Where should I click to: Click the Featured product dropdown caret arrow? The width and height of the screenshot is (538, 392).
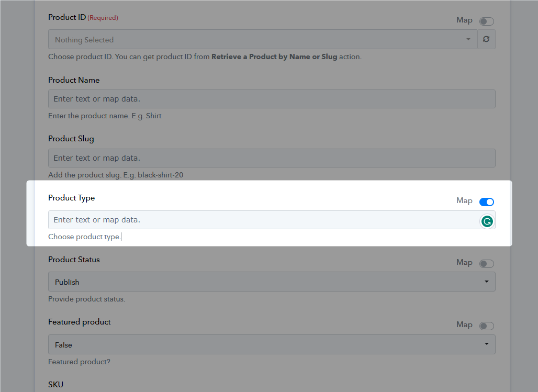(487, 344)
